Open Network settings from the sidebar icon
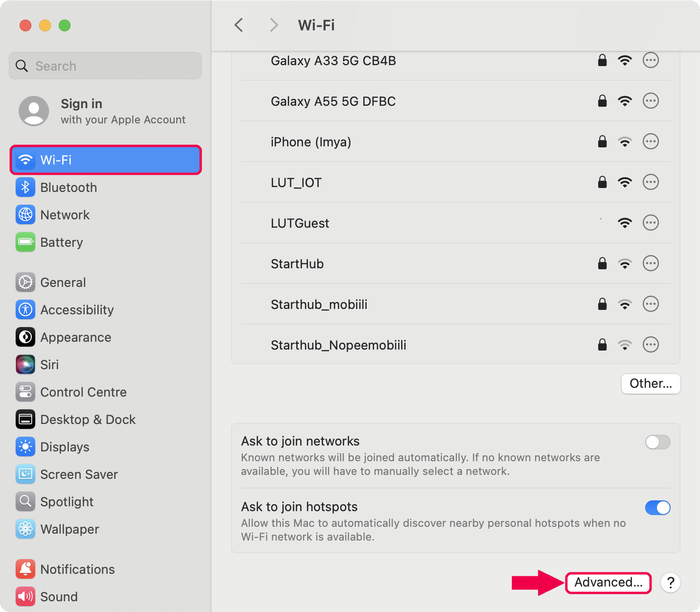The image size is (700, 612). pos(25,214)
